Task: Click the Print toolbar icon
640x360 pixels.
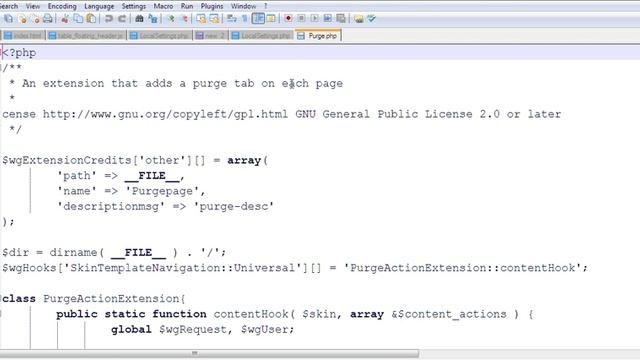Action: coord(48,19)
